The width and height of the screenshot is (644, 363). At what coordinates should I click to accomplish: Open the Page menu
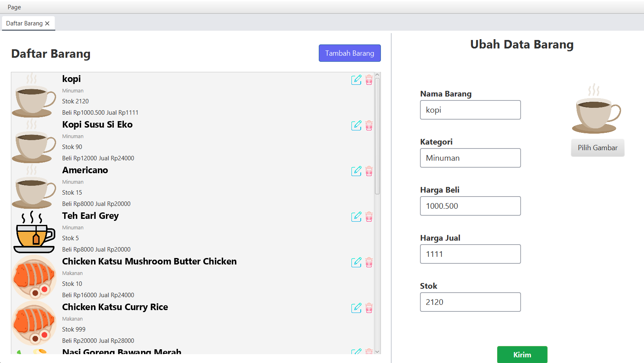14,7
